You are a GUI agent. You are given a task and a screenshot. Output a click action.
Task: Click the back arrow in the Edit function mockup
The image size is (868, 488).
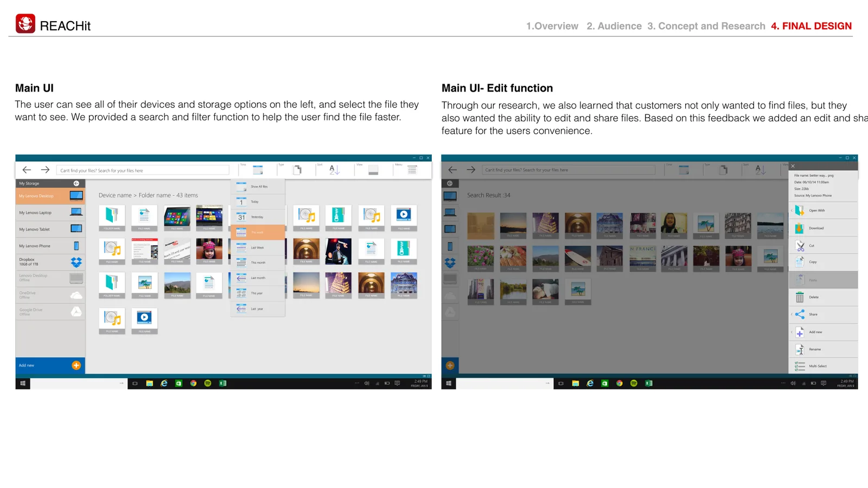click(452, 170)
